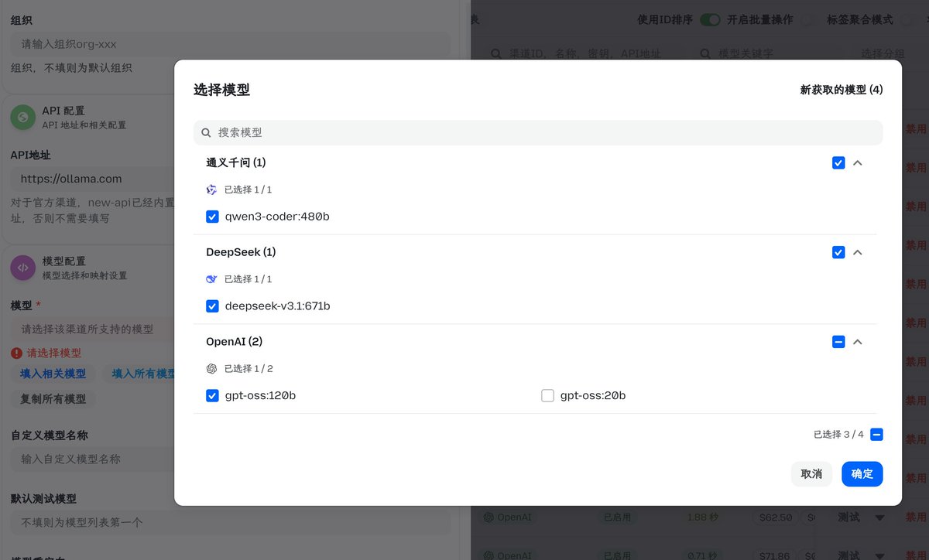Toggle the OpenAI group partial checkbox
The image size is (929, 560).
(x=838, y=342)
